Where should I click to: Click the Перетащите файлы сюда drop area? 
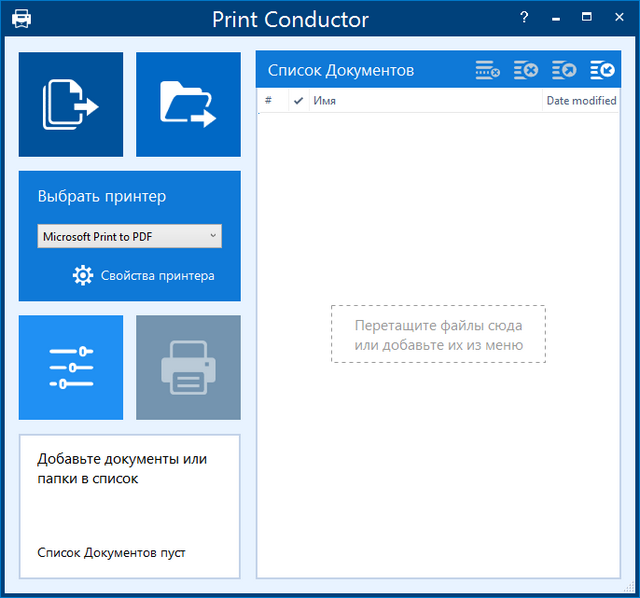(438, 334)
